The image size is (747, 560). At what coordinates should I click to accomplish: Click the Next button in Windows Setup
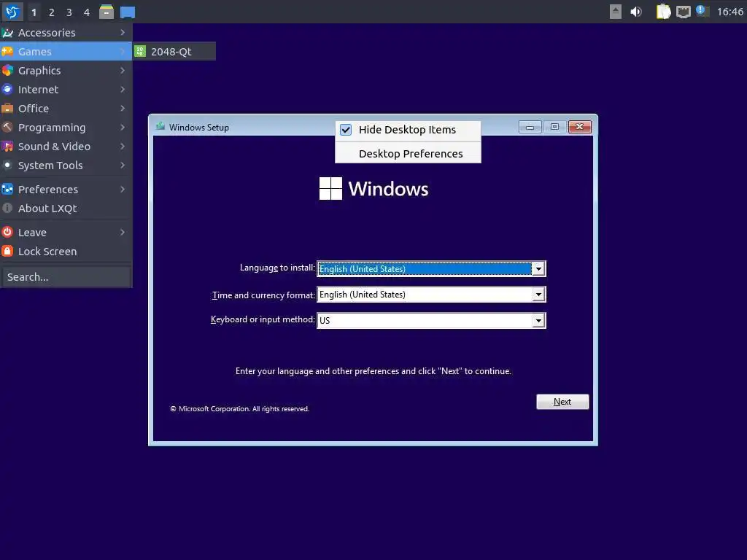pos(562,402)
